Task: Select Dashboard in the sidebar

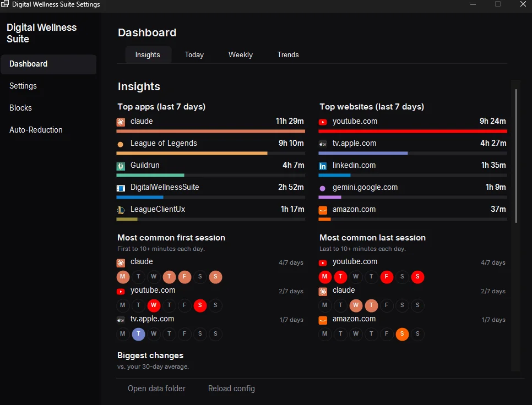Action: (48, 64)
